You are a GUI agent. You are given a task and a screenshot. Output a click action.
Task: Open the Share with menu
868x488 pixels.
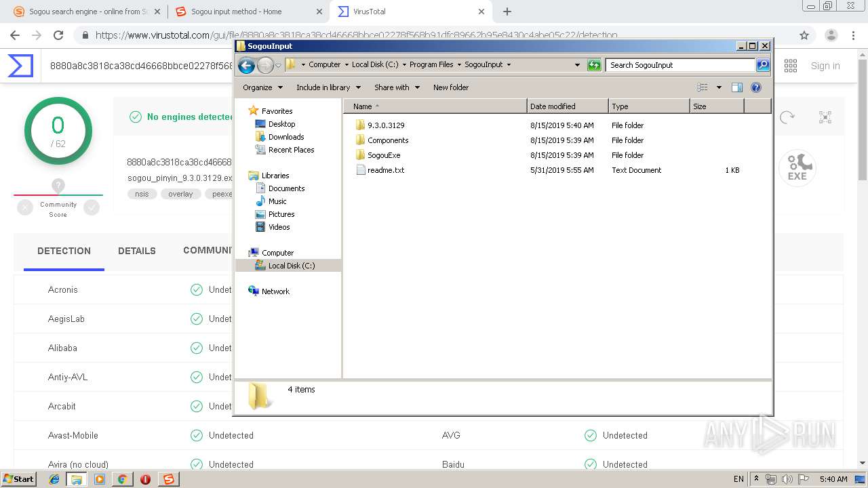[x=397, y=87]
